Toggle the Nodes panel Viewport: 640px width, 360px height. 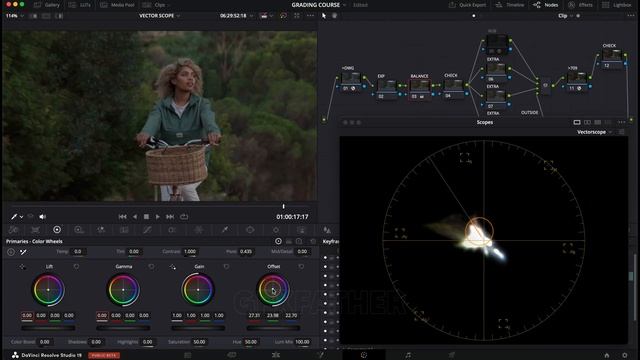(x=546, y=5)
